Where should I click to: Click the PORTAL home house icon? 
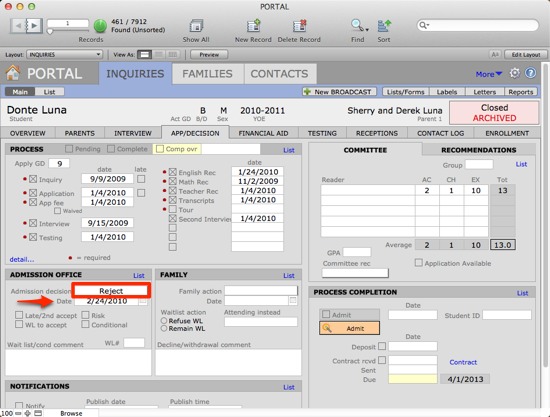click(x=13, y=73)
